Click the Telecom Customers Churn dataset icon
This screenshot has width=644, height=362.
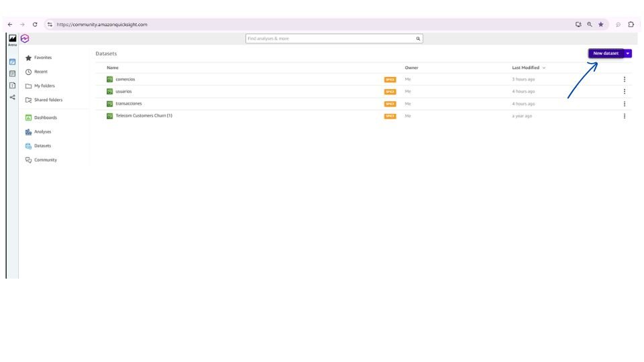point(109,116)
